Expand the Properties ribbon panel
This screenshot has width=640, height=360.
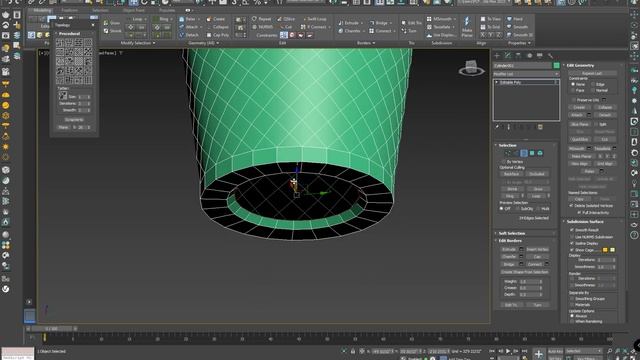pos(519,43)
